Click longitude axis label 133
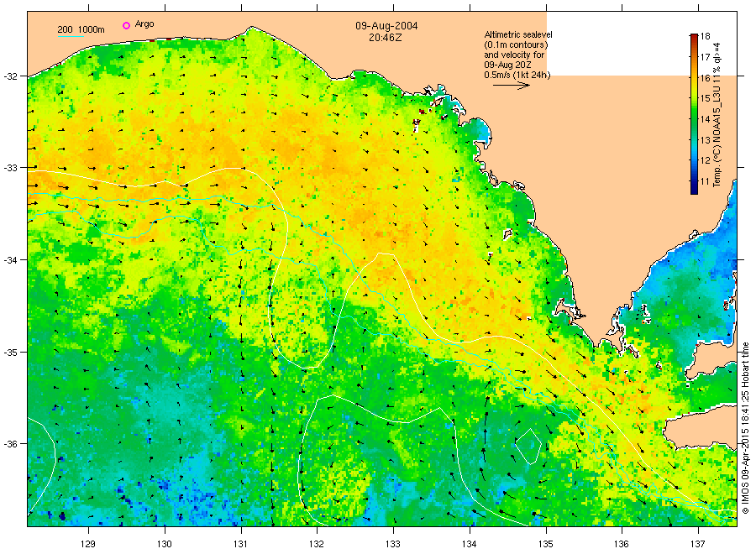The width and height of the screenshot is (756, 554). click(x=393, y=544)
